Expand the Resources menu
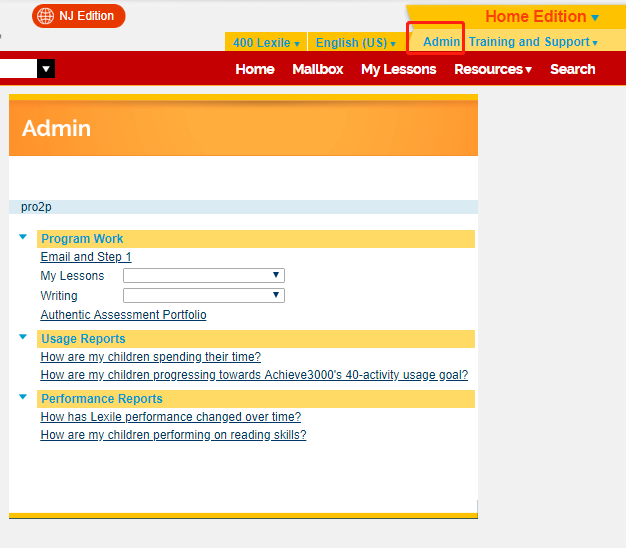626x548 pixels. (x=493, y=69)
